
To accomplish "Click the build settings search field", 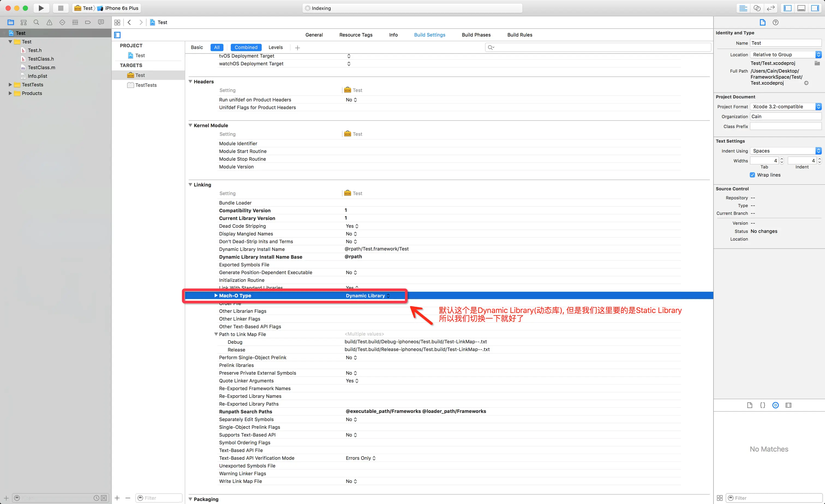I will click(x=598, y=47).
